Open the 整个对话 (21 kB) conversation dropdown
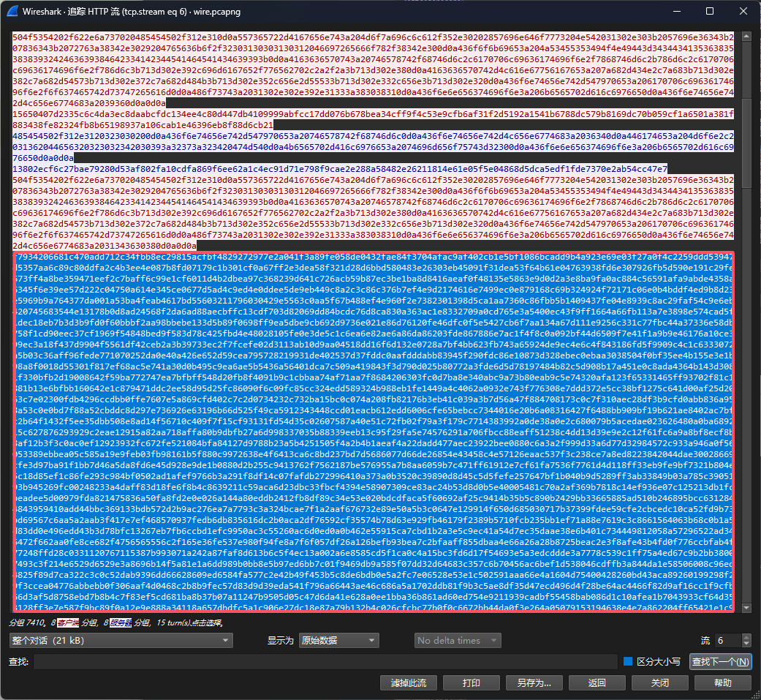The height and width of the screenshot is (700, 761). [x=121, y=640]
